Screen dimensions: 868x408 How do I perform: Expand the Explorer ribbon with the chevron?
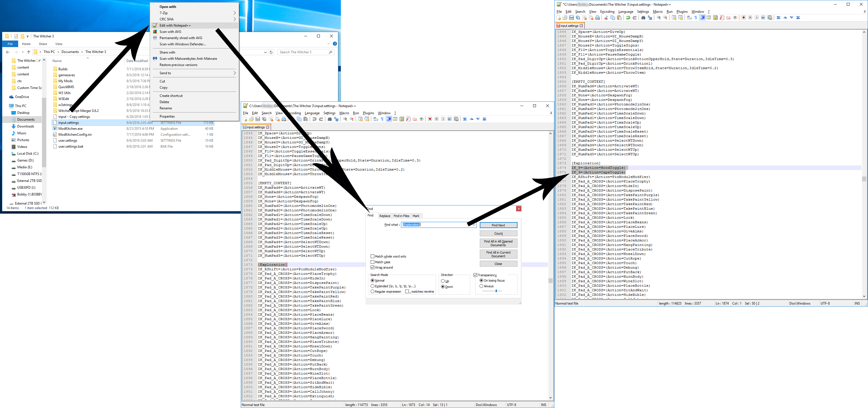(329, 44)
